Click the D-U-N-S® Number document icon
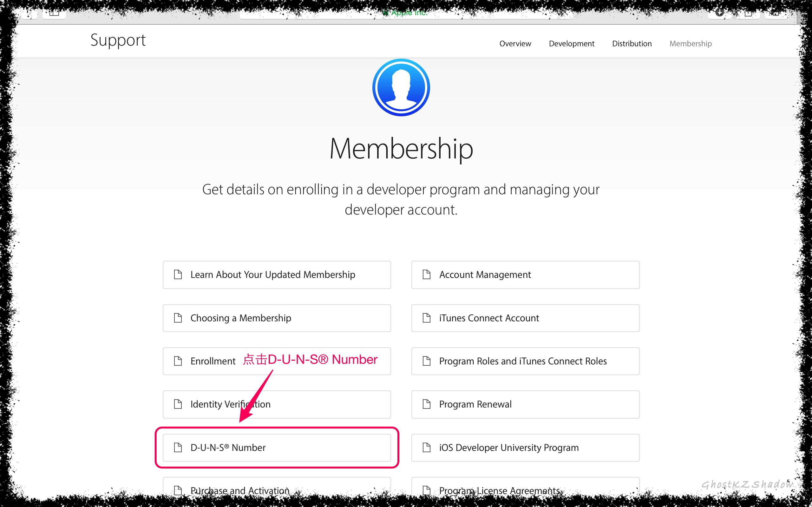 point(178,447)
